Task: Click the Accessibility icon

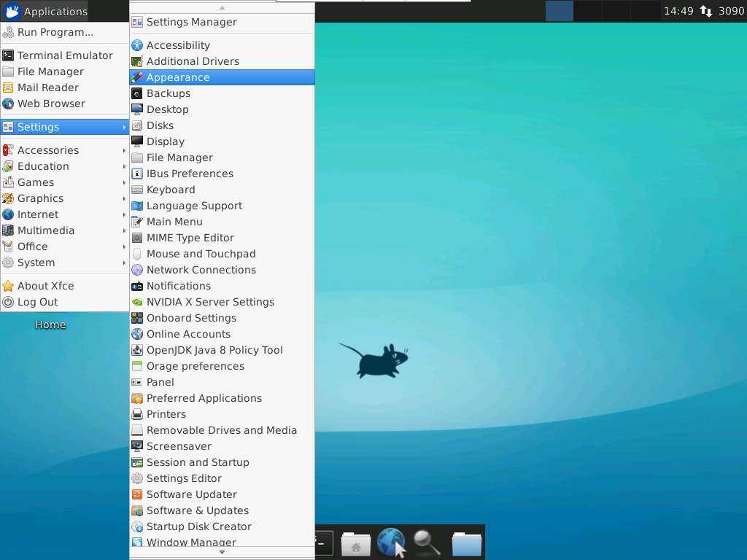Action: point(137,45)
